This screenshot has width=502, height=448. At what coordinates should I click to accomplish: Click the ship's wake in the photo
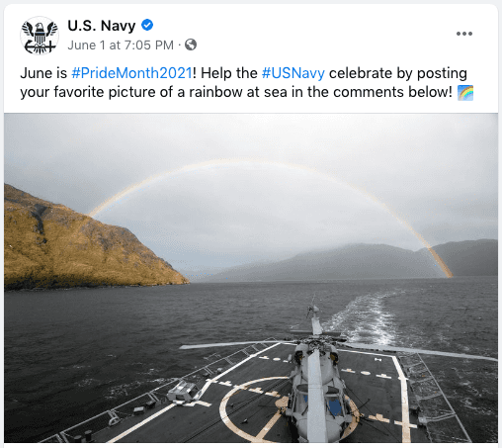click(366, 316)
